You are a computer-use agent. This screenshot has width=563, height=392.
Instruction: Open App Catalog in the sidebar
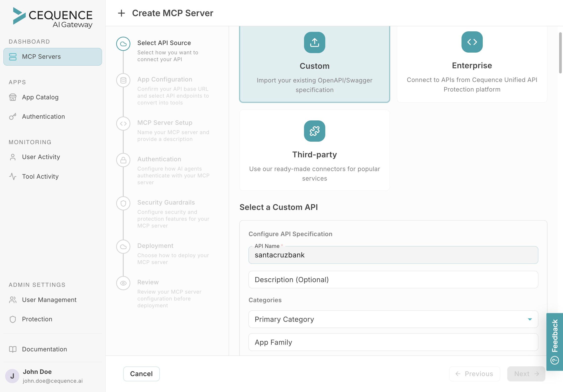point(40,97)
